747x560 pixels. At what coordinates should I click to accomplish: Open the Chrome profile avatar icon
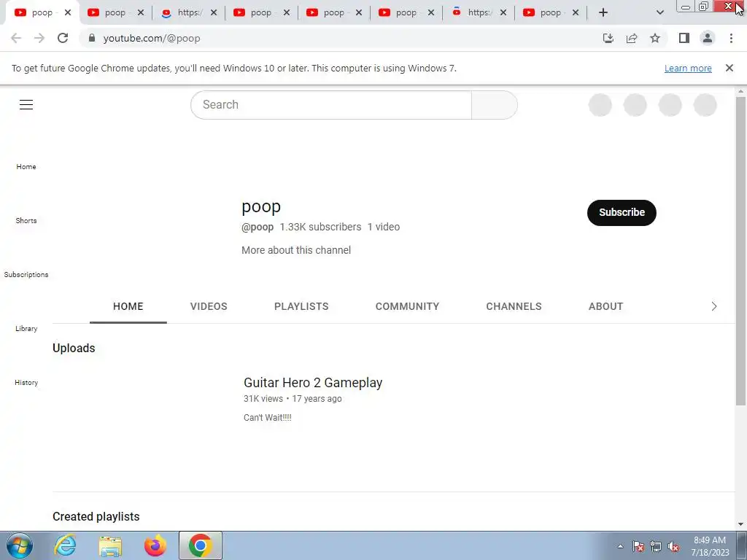point(708,38)
